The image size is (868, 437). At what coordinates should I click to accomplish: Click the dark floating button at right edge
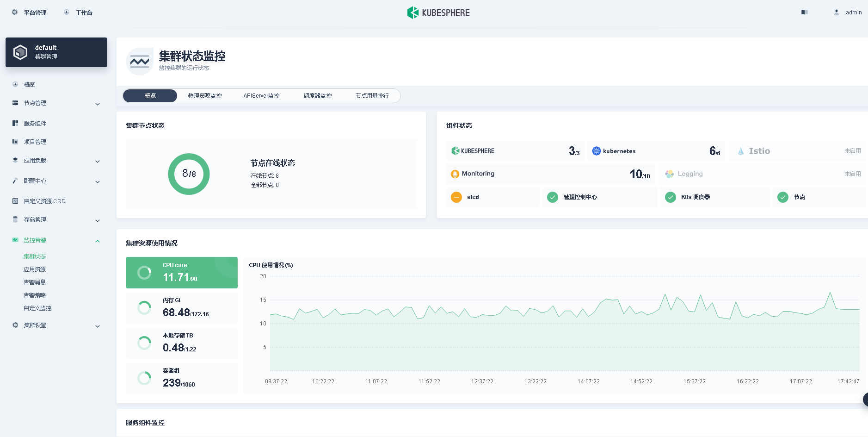pyautogui.click(x=866, y=400)
